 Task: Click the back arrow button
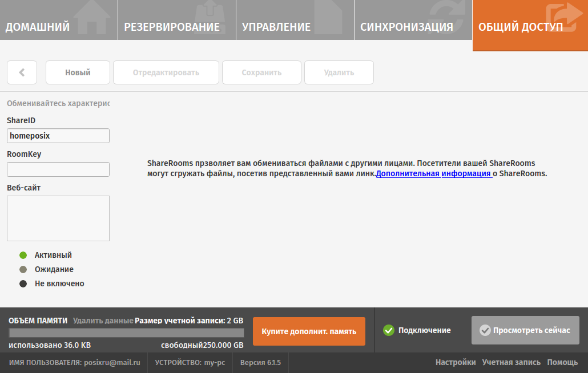pos(22,72)
